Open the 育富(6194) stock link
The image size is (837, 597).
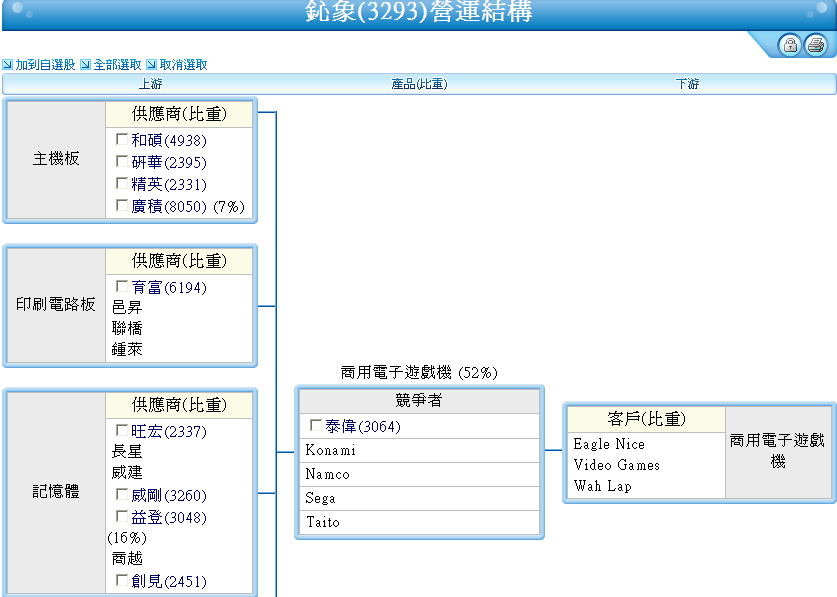click(x=169, y=288)
